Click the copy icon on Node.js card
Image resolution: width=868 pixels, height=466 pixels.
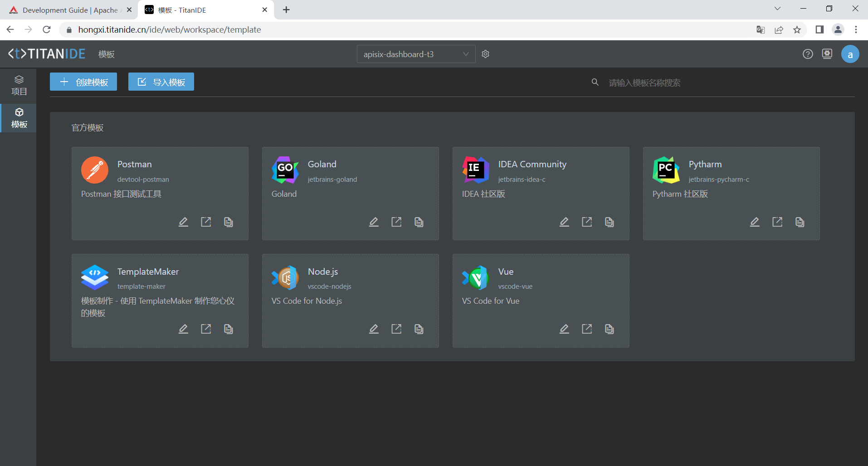[419, 329]
